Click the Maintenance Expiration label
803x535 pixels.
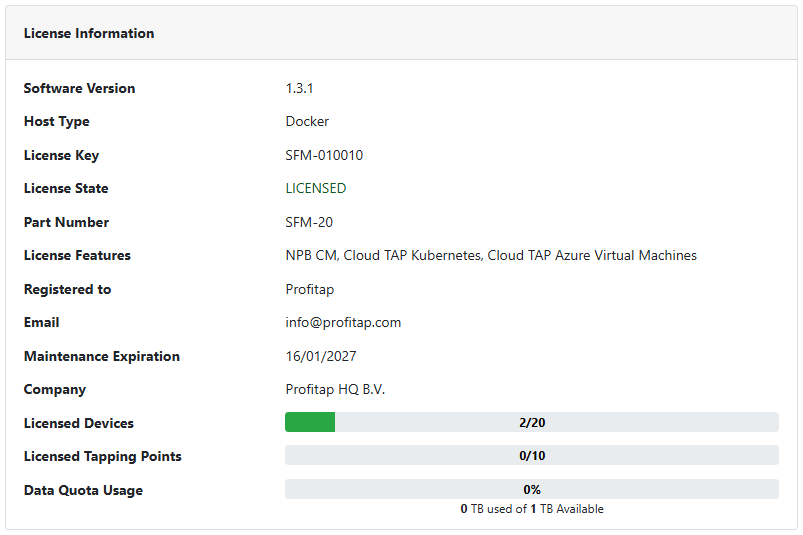click(x=101, y=356)
